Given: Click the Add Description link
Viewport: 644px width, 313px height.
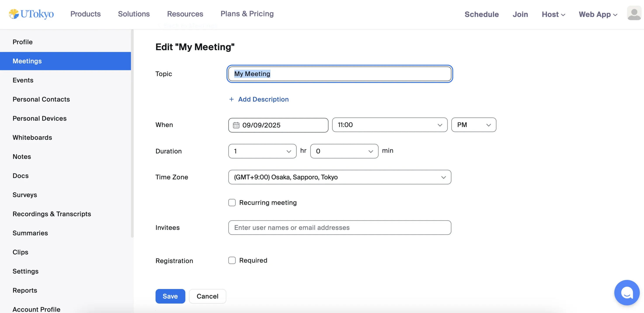Looking at the screenshot, I should 263,99.
